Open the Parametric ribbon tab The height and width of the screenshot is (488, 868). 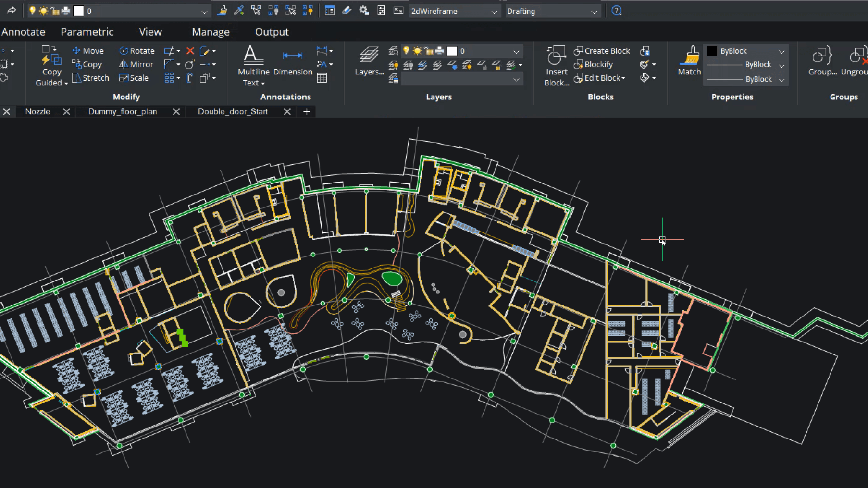pos(87,32)
